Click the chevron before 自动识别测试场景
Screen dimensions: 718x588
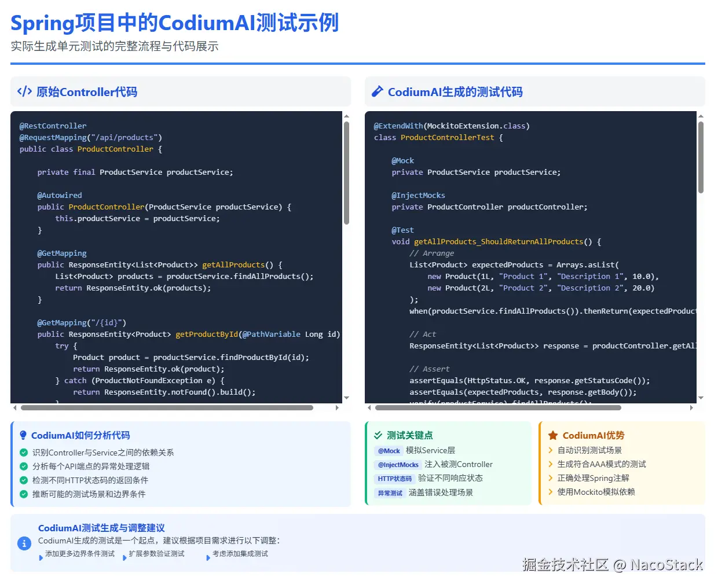point(551,450)
